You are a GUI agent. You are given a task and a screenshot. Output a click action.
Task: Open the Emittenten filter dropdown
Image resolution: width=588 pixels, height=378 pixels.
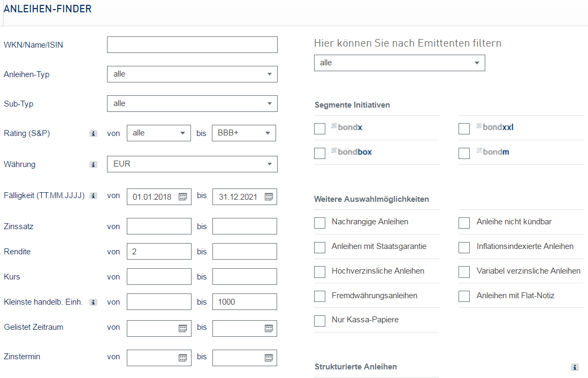tap(399, 63)
